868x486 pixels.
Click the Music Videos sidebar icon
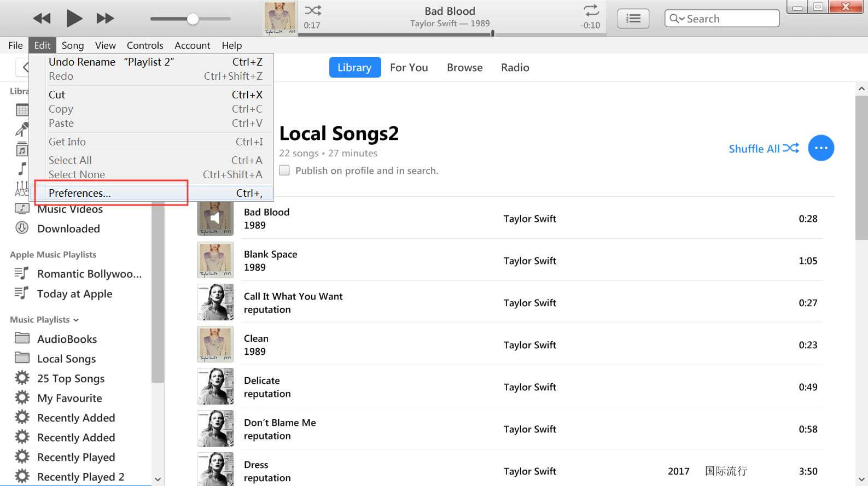[22, 208]
